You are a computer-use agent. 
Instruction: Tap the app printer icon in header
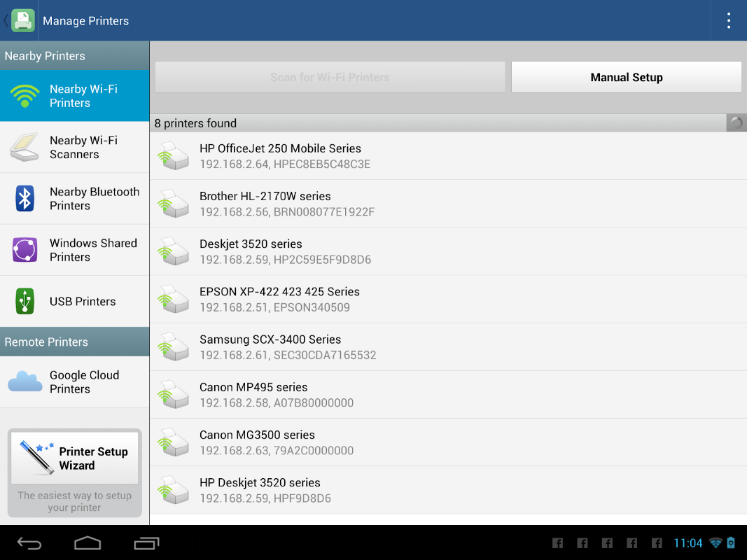[x=23, y=20]
